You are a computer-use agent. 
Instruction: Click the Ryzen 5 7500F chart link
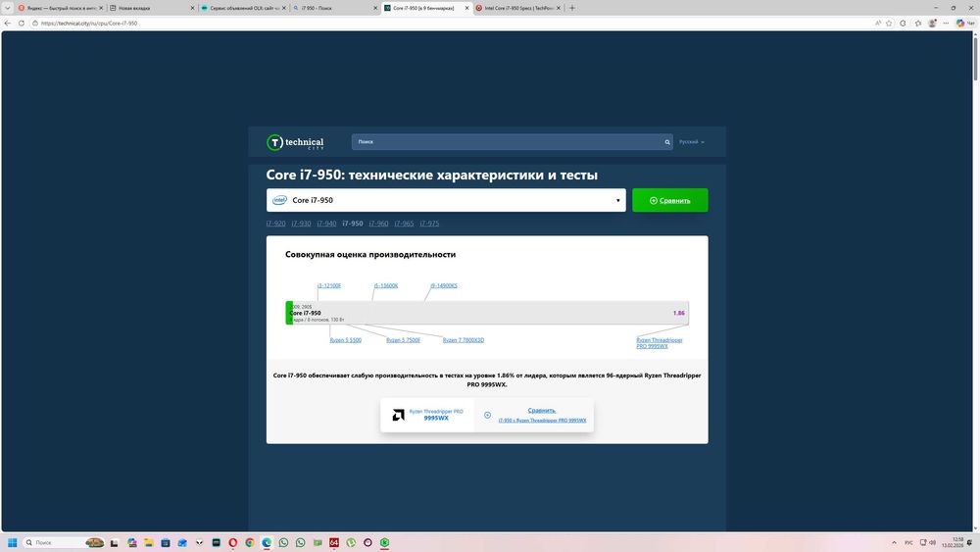coord(403,340)
